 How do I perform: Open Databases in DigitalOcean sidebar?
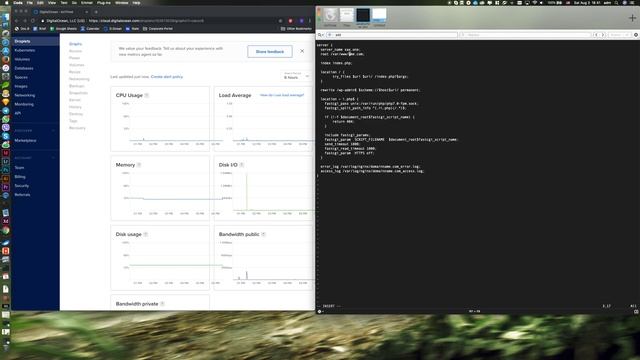24,68
